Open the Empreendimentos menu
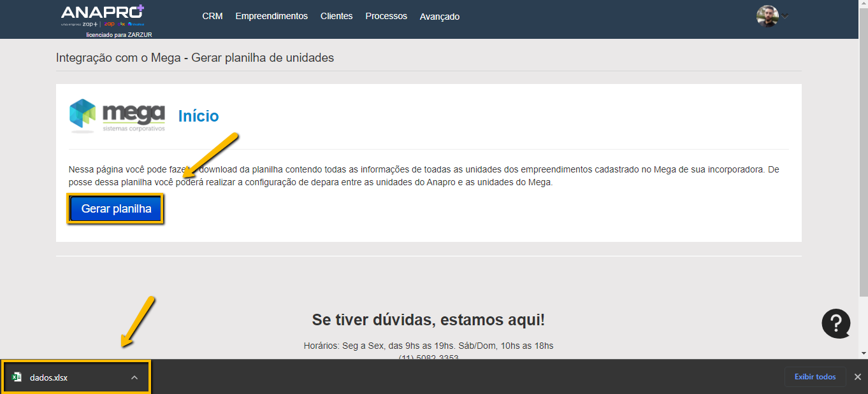The height and width of the screenshot is (394, 868). [271, 17]
